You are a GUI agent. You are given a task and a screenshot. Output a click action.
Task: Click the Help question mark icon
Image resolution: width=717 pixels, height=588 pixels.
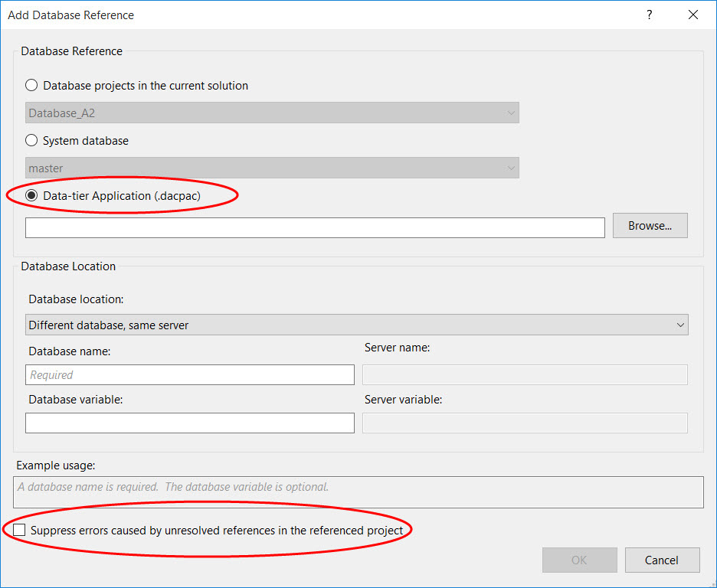tap(650, 15)
